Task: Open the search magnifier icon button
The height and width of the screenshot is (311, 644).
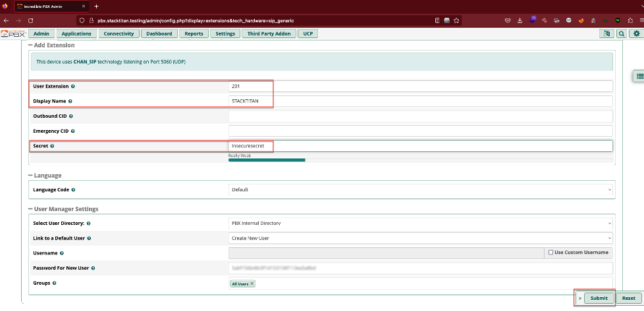Action: point(622,34)
